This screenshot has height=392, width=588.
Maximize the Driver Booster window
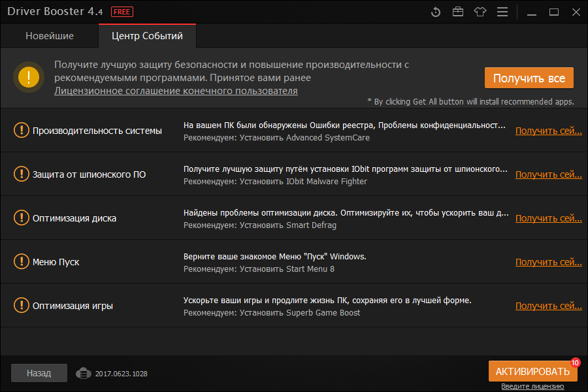coord(554,12)
